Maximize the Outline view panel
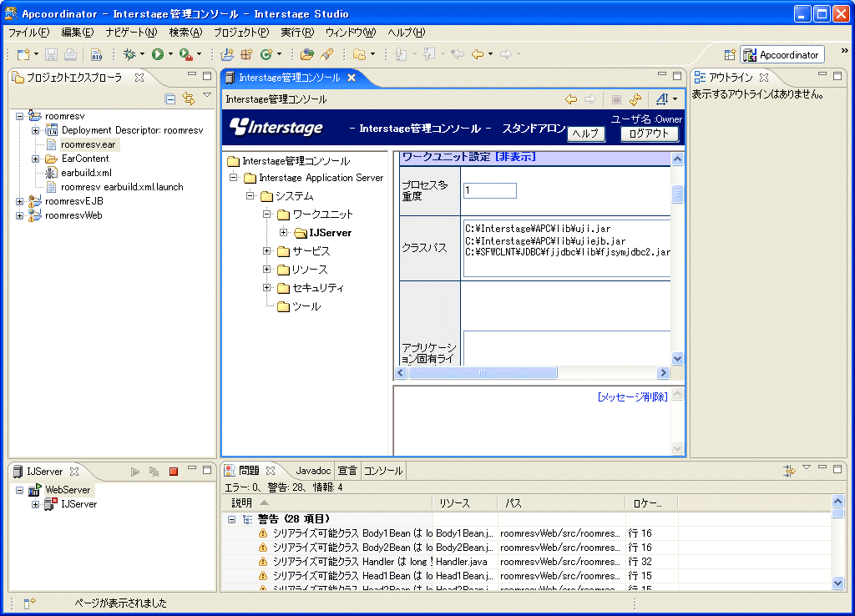The height and width of the screenshot is (616, 855). pos(837,76)
